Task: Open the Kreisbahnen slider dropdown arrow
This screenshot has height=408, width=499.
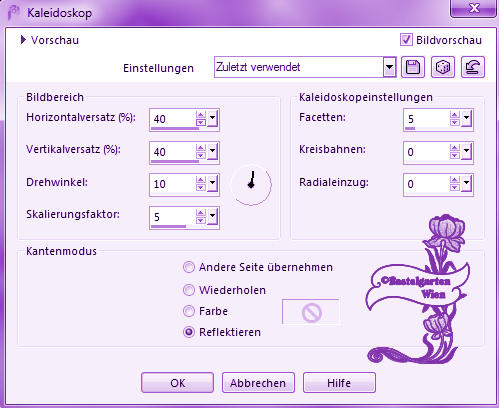Action: tap(466, 152)
